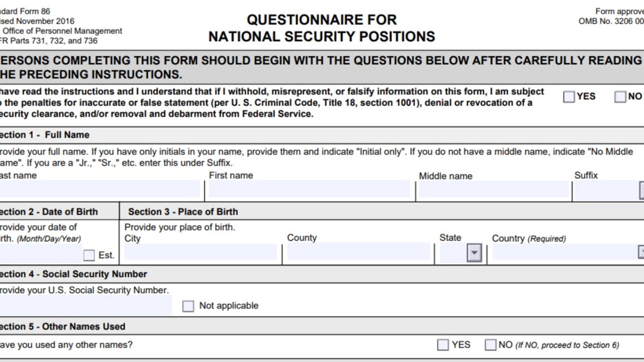Check NO for the instructions acknowledgment statement
Screen dimensions: 644x362
(x=620, y=97)
